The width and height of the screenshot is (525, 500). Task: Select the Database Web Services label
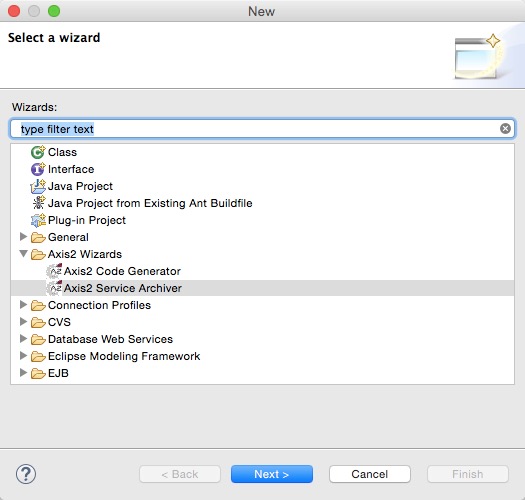coord(110,339)
